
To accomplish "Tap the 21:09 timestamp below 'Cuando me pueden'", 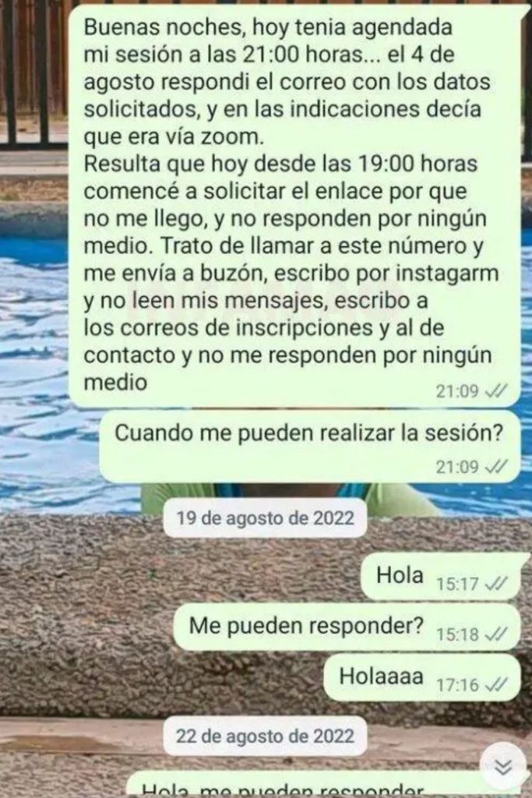I will click(x=457, y=467).
